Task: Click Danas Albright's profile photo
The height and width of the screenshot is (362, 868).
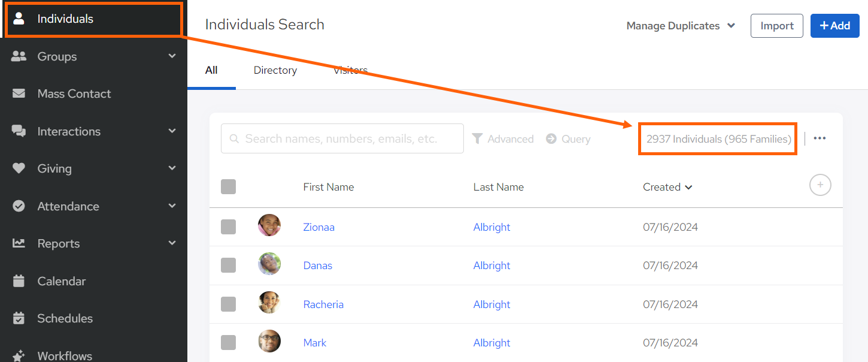Action: coord(269,264)
